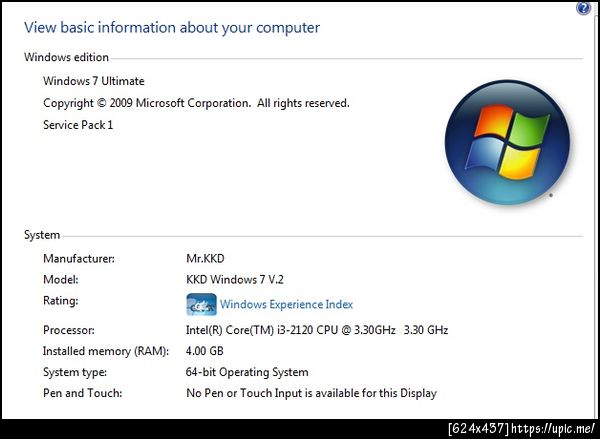Image resolution: width=600 pixels, height=439 pixels.
Task: Click the 'Manufacturer:' label
Action: 79,258
